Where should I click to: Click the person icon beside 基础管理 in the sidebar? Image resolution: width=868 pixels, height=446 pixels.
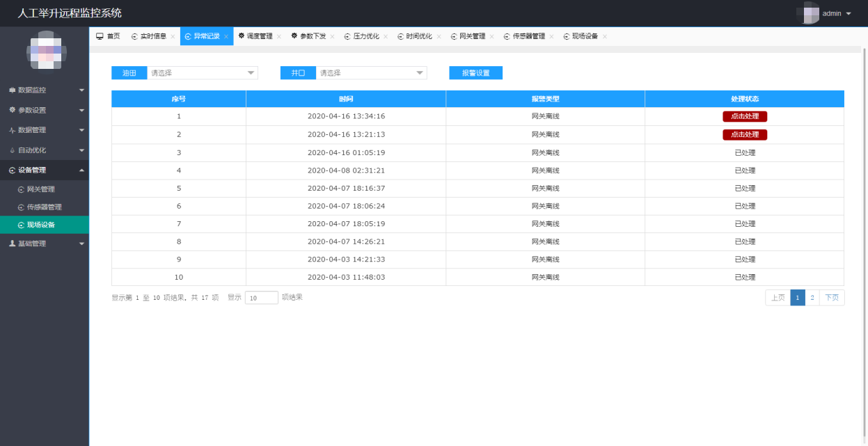(13, 244)
